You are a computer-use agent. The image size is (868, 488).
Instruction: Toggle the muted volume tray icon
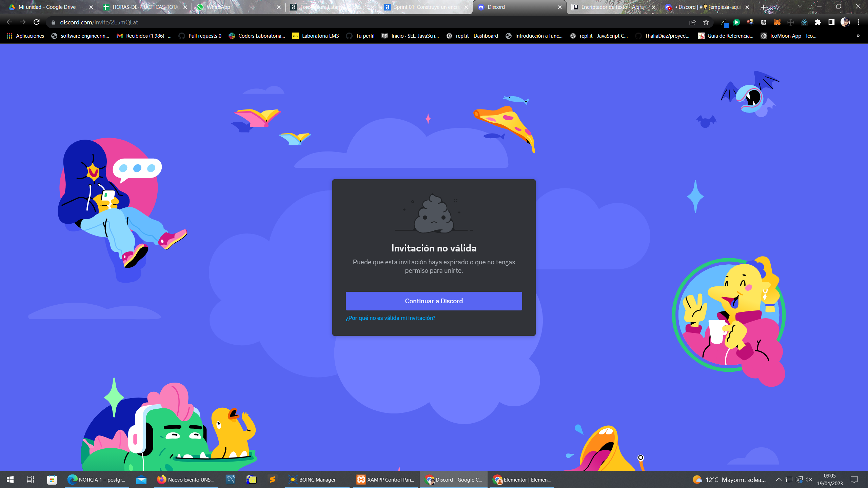pos(809,480)
